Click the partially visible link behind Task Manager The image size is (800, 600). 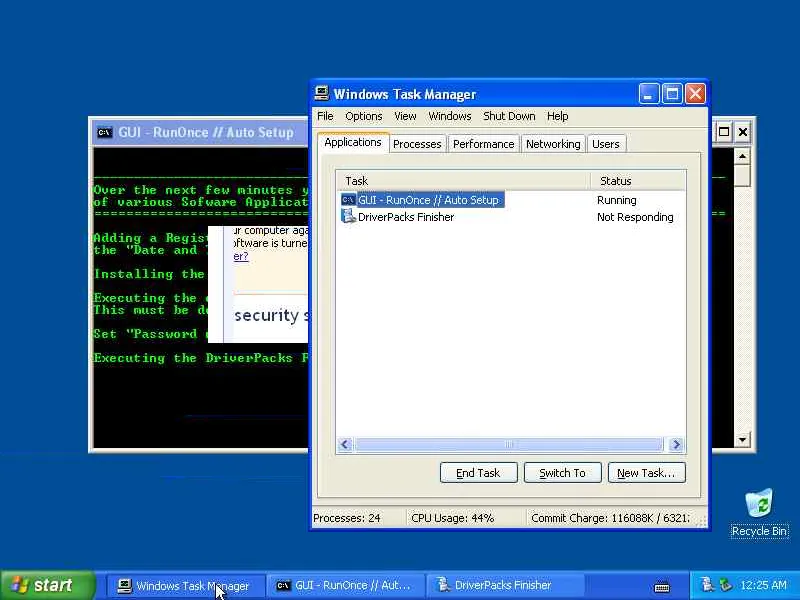click(x=241, y=256)
